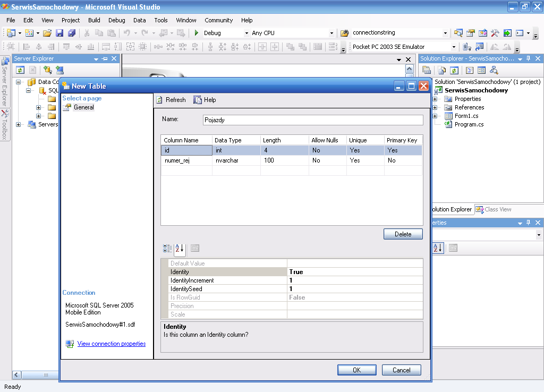
Task: Click Help in New Table dialog
Action: tap(205, 100)
